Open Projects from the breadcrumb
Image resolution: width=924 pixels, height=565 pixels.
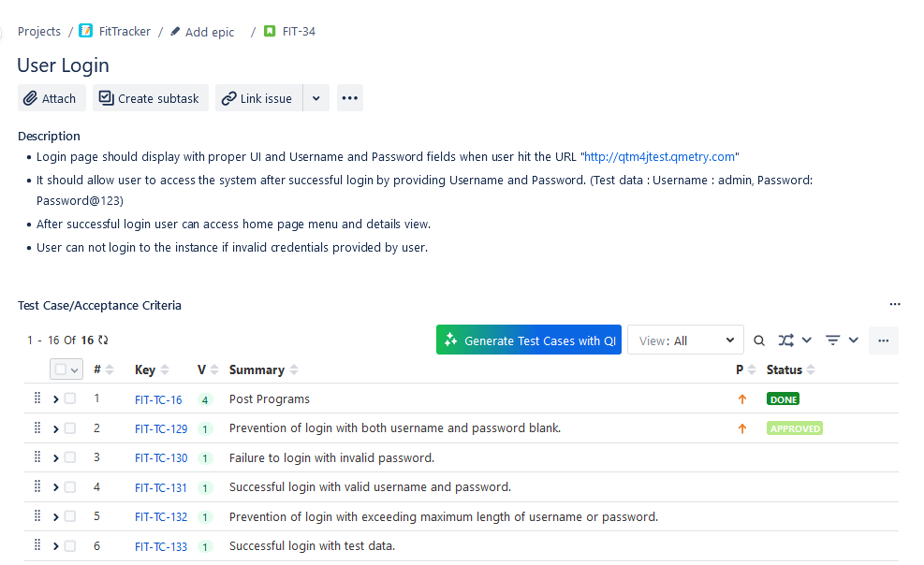tap(39, 32)
